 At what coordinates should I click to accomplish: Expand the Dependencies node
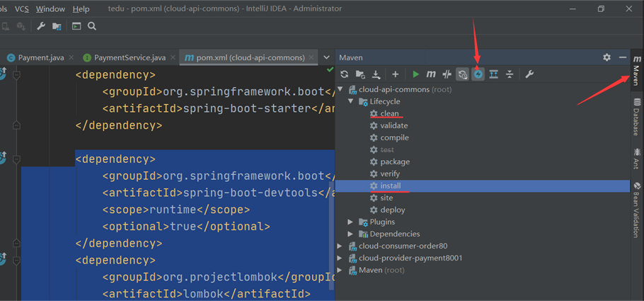coord(350,234)
